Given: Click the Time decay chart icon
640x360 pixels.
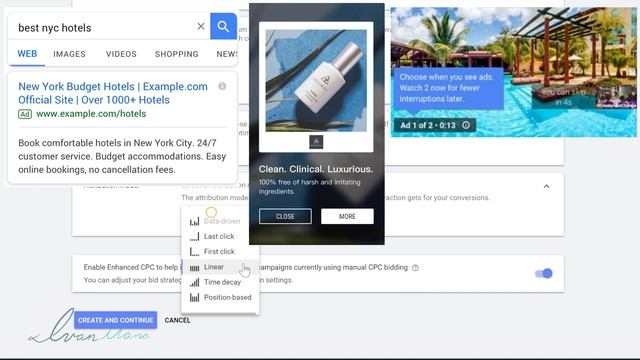Looking at the screenshot, I should (x=194, y=282).
